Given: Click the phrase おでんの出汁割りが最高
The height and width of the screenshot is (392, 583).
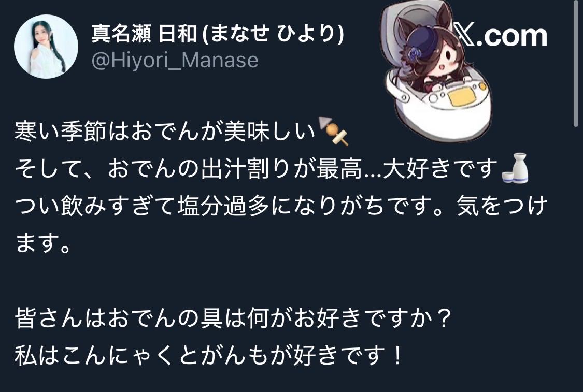Looking at the screenshot, I should coord(235,169).
